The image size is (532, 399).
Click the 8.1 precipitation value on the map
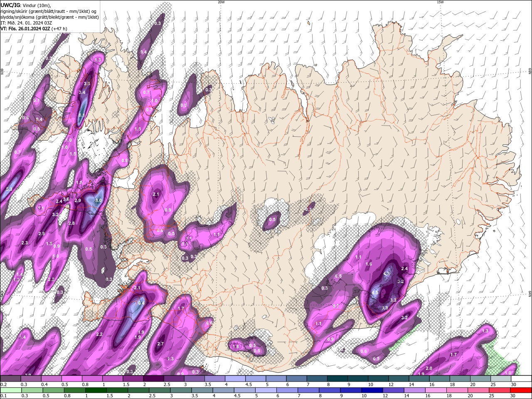[82, 115]
